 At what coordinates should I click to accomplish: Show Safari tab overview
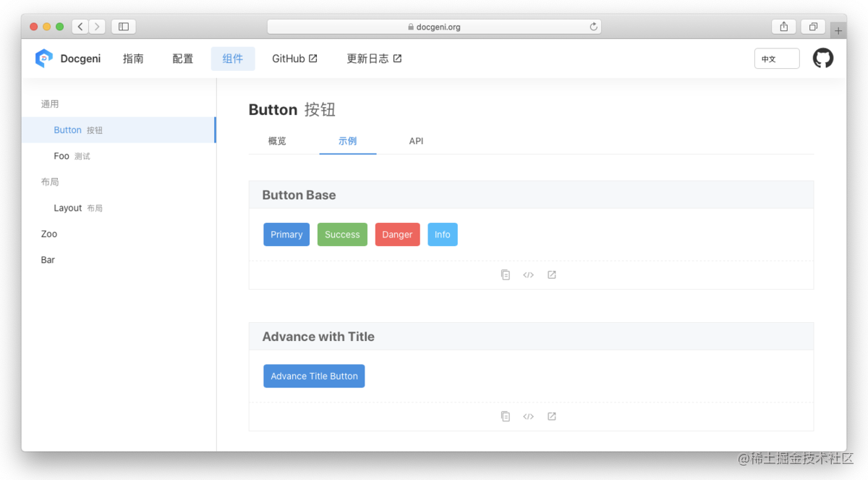(813, 27)
